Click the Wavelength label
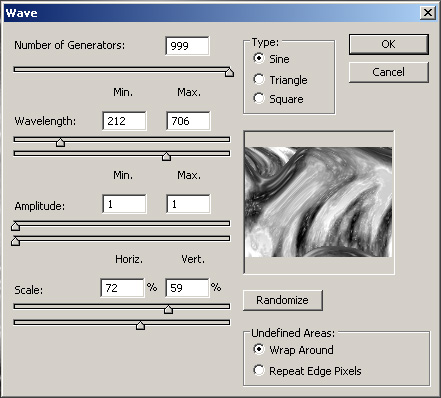This screenshot has height=398, width=441. (45, 121)
